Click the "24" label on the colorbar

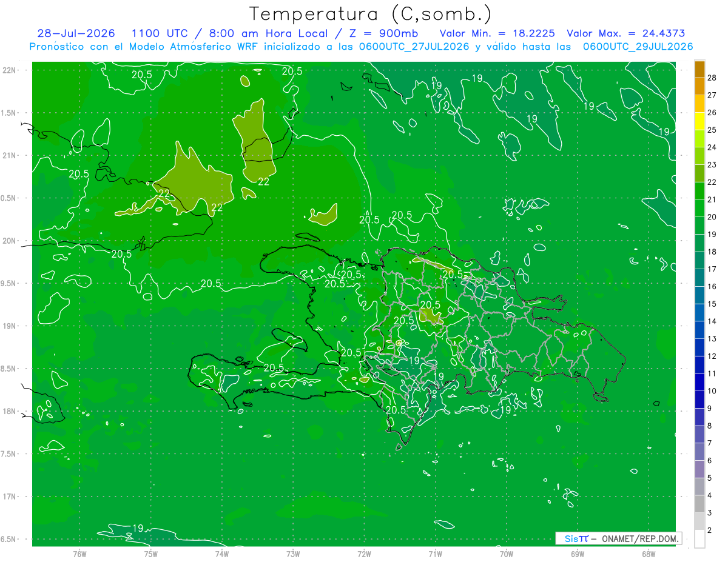pyautogui.click(x=712, y=147)
